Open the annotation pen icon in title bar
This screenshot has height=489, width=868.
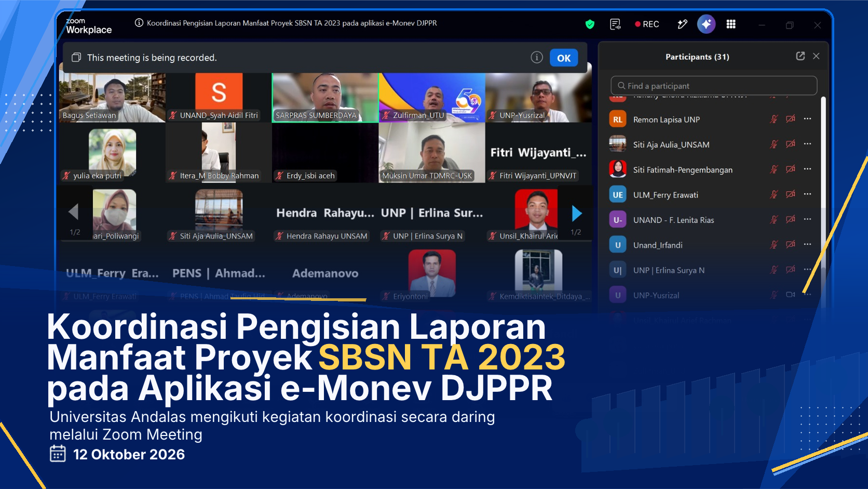pyautogui.click(x=682, y=24)
